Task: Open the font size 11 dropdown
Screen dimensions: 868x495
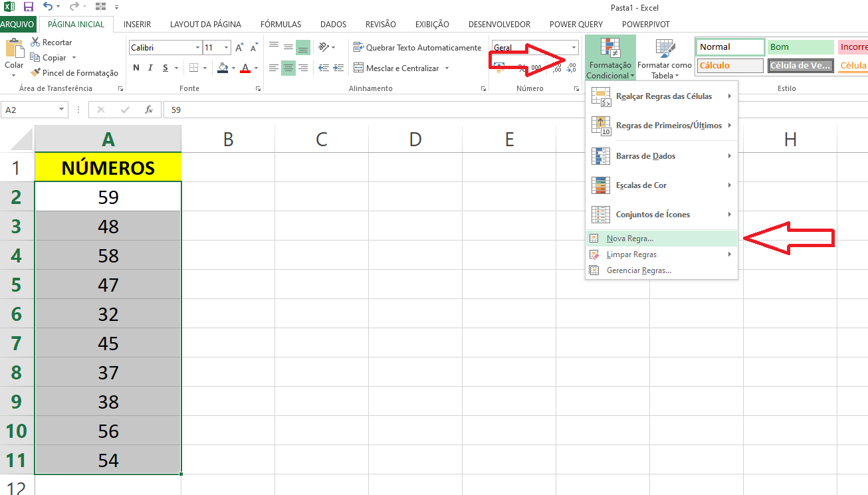Action: click(x=227, y=48)
